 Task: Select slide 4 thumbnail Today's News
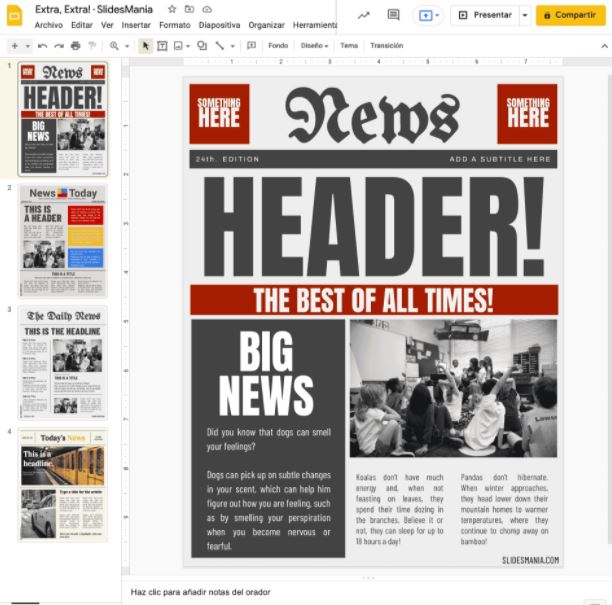pos(63,484)
